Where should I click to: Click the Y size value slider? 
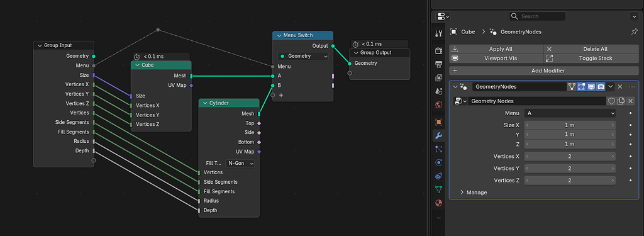(x=570, y=135)
